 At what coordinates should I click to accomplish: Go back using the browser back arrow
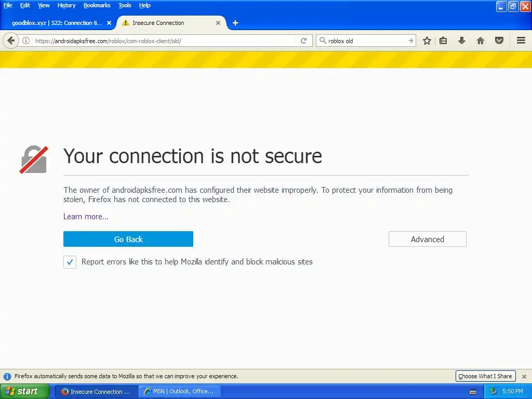point(11,41)
